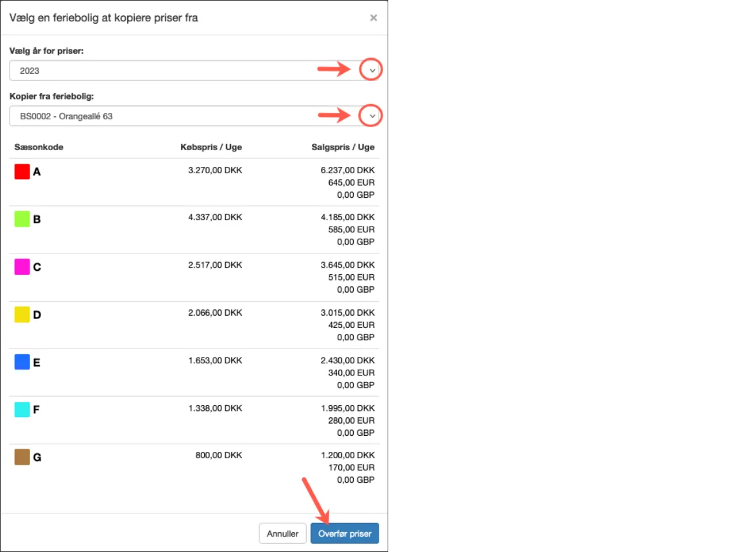Select the 3.270,00 DKK purchase price
The height and width of the screenshot is (552, 756).
click(x=215, y=171)
